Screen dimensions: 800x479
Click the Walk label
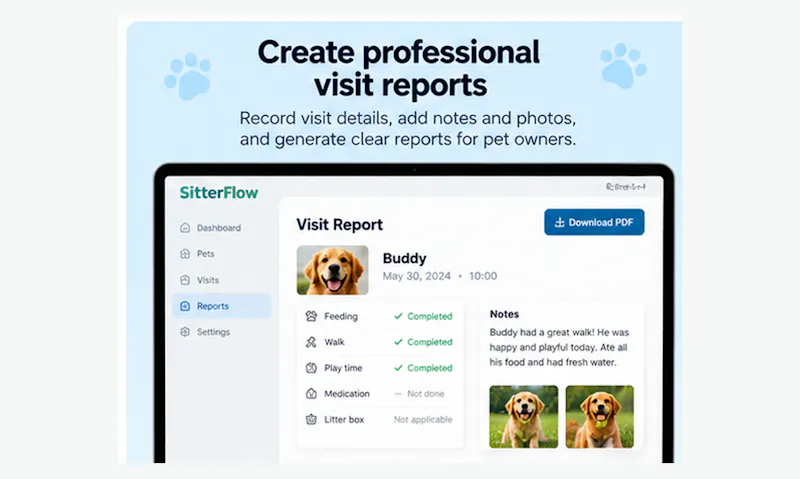click(334, 342)
